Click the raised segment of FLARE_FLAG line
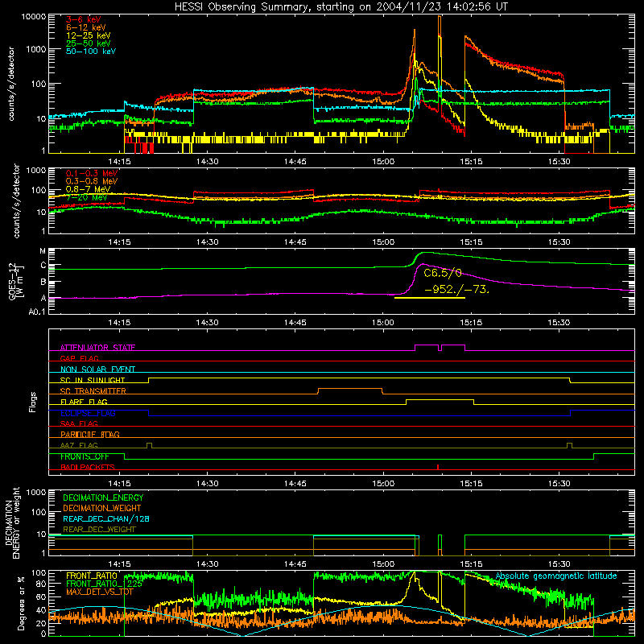Screen dimensions: 644x644 pyautogui.click(x=440, y=399)
